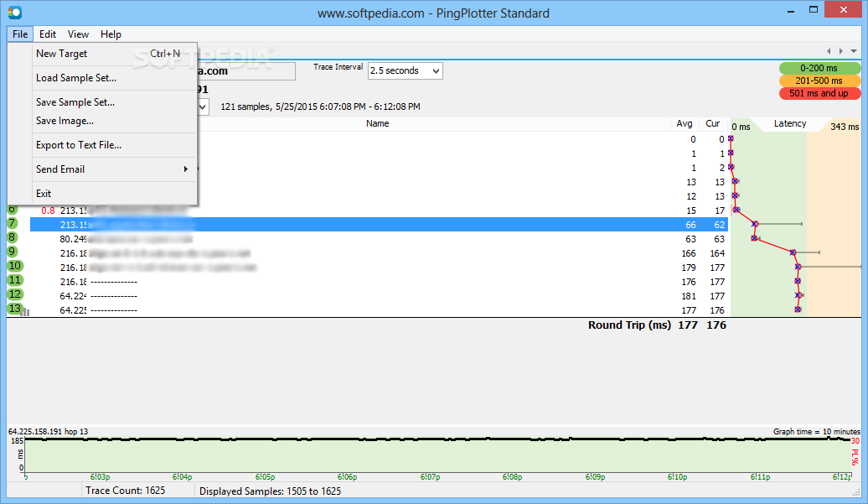
Task: Click the Latency graph header
Action: coord(790,123)
